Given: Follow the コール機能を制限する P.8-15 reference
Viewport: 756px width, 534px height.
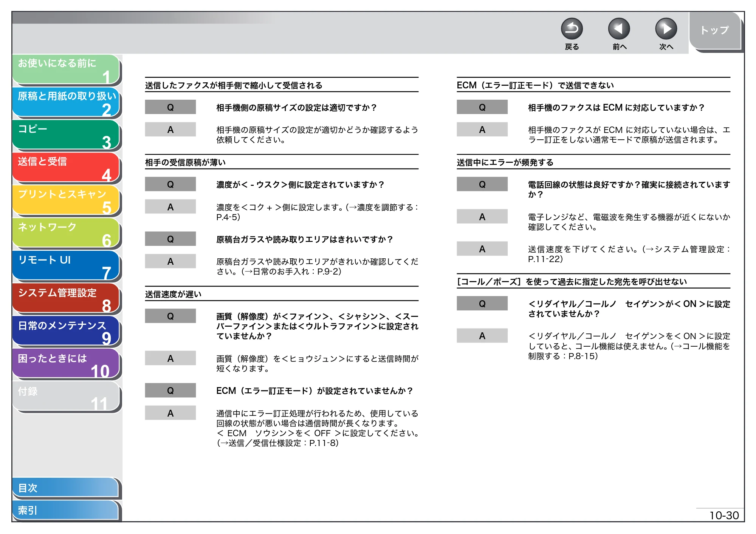Looking at the screenshot, I should click(x=629, y=351).
